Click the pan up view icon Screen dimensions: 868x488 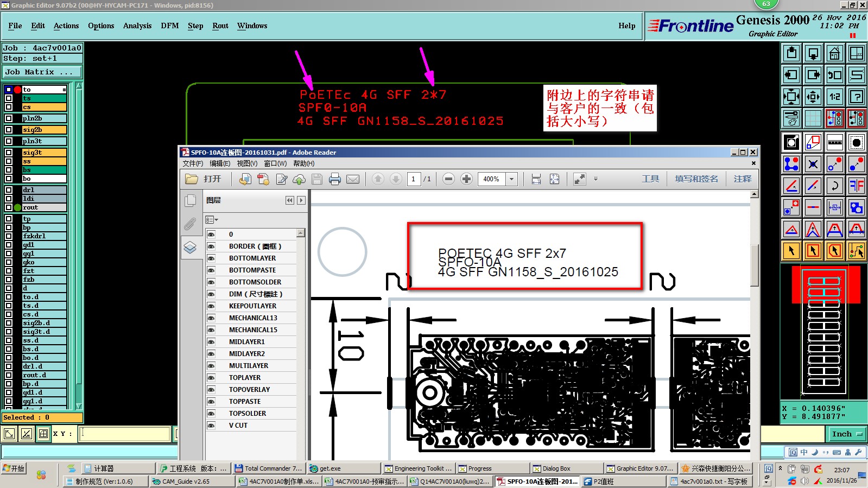[x=791, y=53]
